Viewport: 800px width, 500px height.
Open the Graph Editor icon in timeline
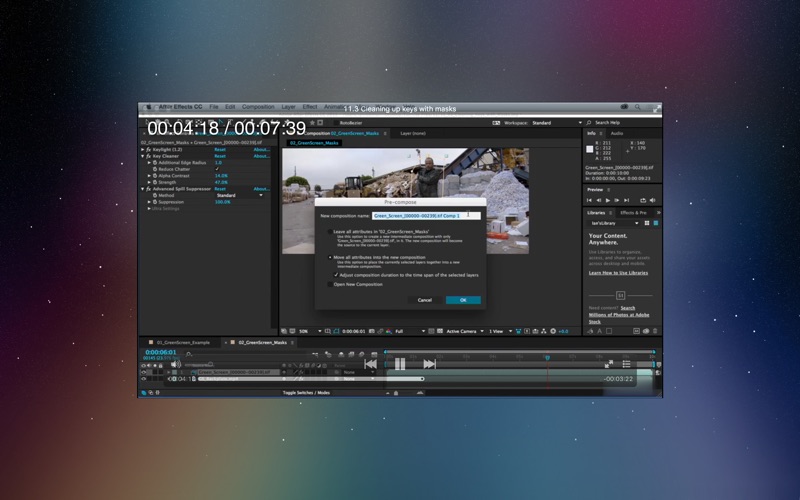(374, 354)
